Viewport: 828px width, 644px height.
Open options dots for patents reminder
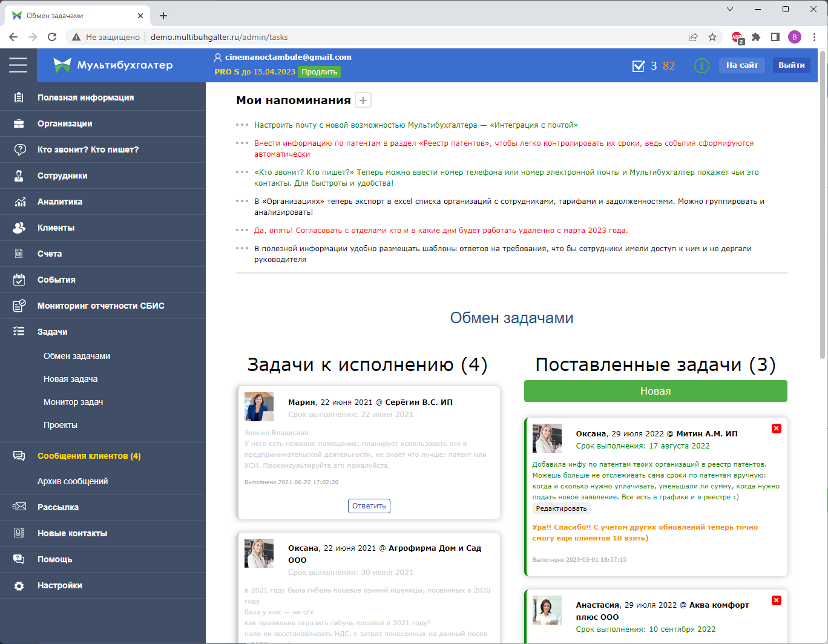coord(242,143)
